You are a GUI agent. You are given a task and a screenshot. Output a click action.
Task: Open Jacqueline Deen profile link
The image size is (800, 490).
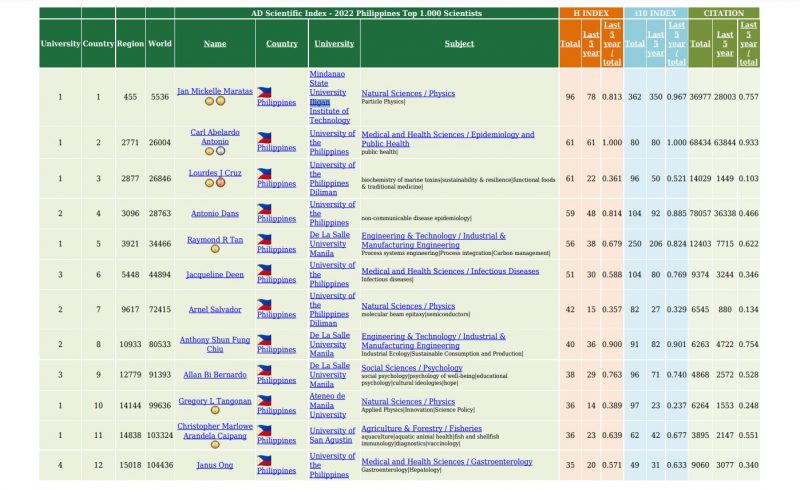point(215,275)
